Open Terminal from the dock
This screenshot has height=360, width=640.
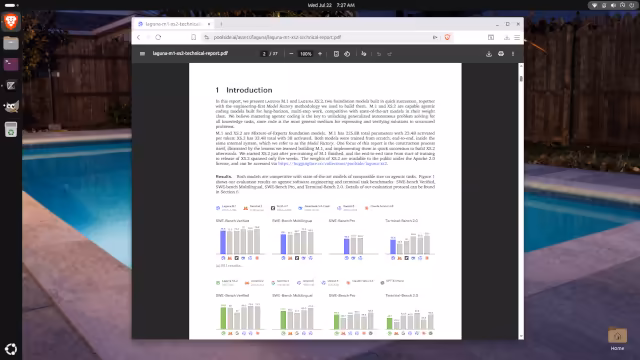pos(11,64)
